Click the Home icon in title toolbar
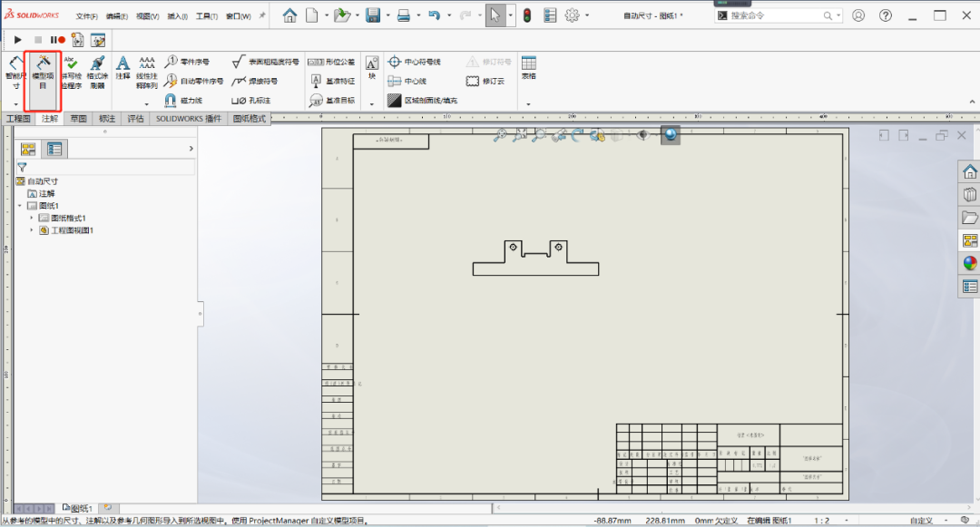Screen dimensions: 980x527 pyautogui.click(x=289, y=15)
